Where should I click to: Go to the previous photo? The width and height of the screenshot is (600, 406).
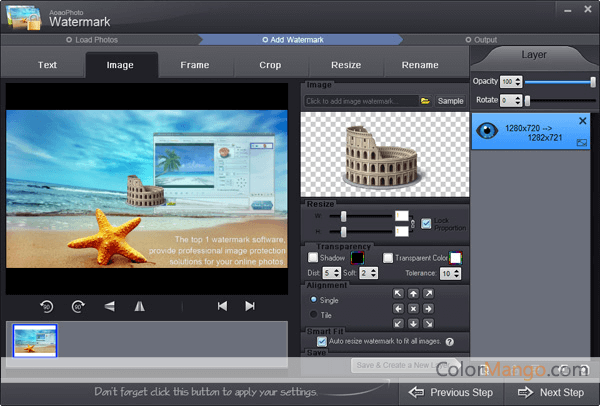(x=222, y=306)
